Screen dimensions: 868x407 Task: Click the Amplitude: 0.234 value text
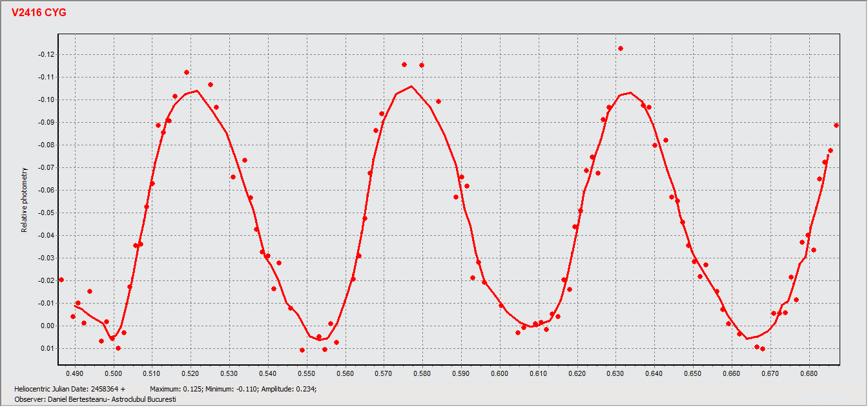tap(292, 390)
